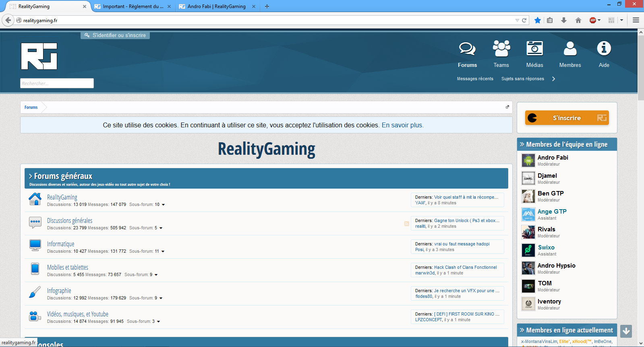
Task: Click TOM's avatar thumbnail
Action: [x=528, y=286]
